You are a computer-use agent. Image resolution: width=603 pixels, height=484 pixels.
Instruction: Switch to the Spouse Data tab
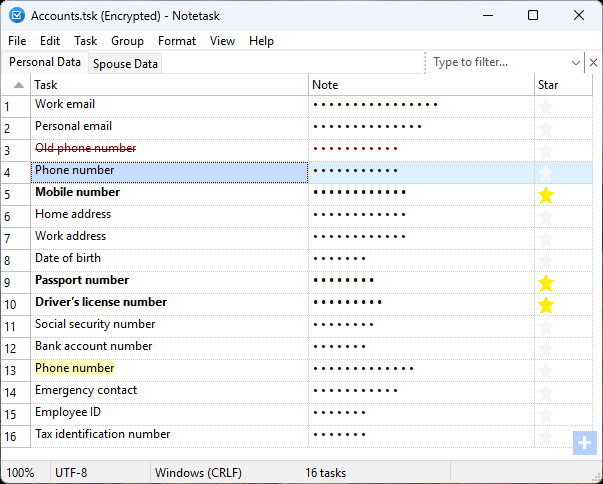coord(126,63)
